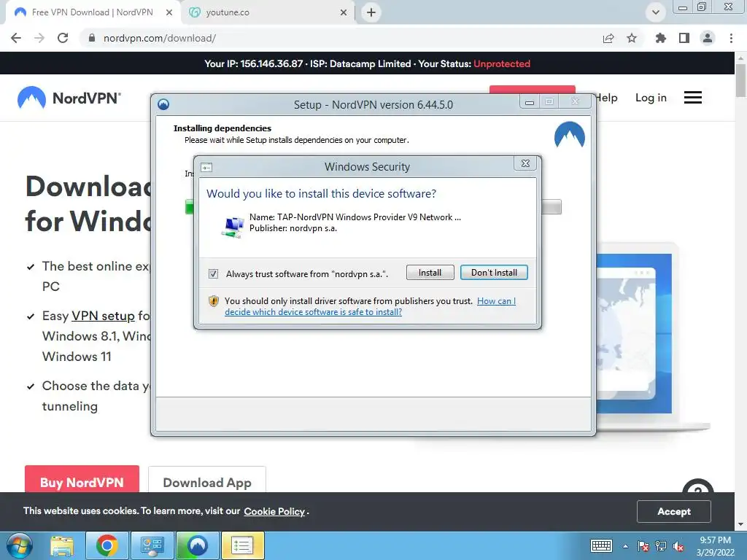Image resolution: width=747 pixels, height=560 pixels.
Task: Click the IP address 156.146.36.87 text
Action: [x=271, y=63]
